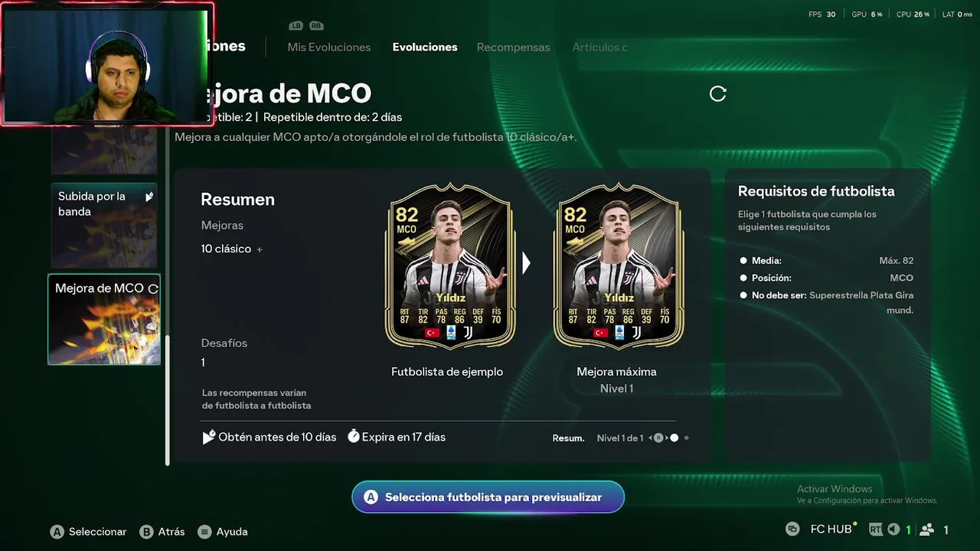Select the highlighted level page dot

point(674,438)
